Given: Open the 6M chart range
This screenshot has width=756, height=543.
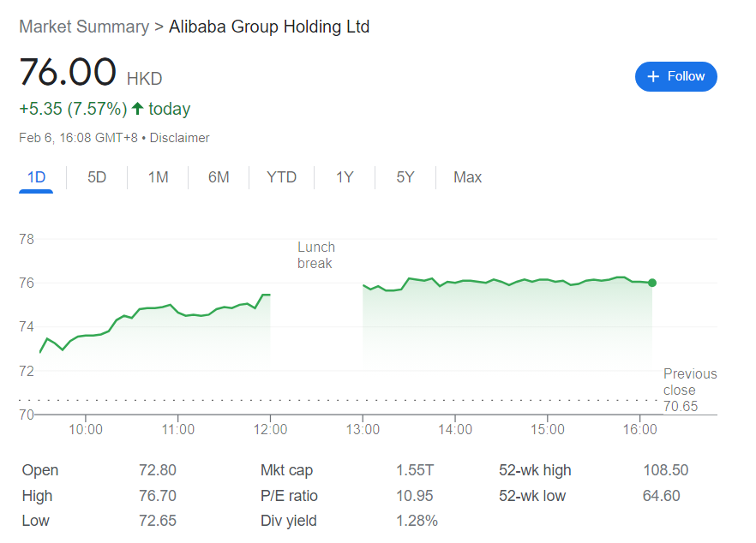Looking at the screenshot, I should click(219, 177).
